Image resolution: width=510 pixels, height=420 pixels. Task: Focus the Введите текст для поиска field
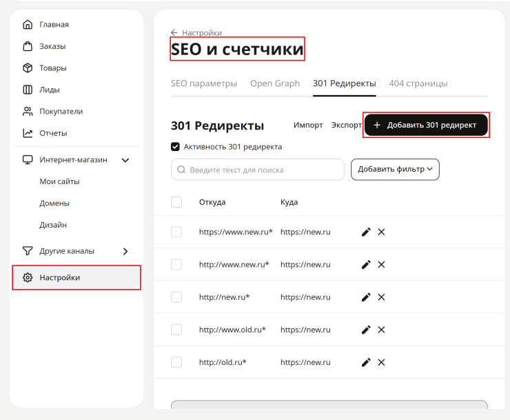click(x=257, y=170)
